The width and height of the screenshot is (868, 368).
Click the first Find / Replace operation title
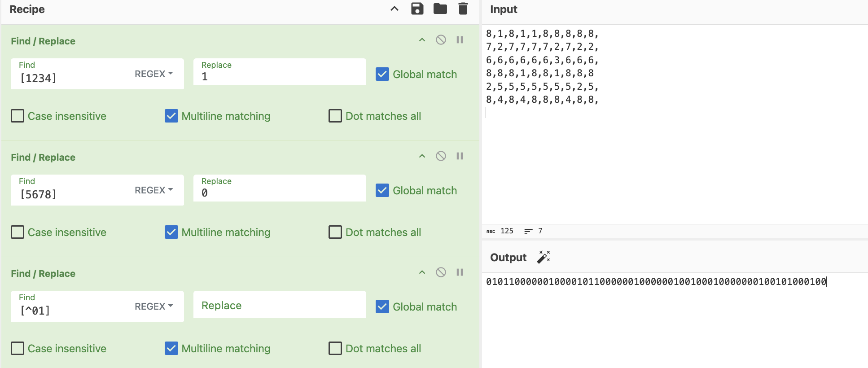tap(43, 41)
